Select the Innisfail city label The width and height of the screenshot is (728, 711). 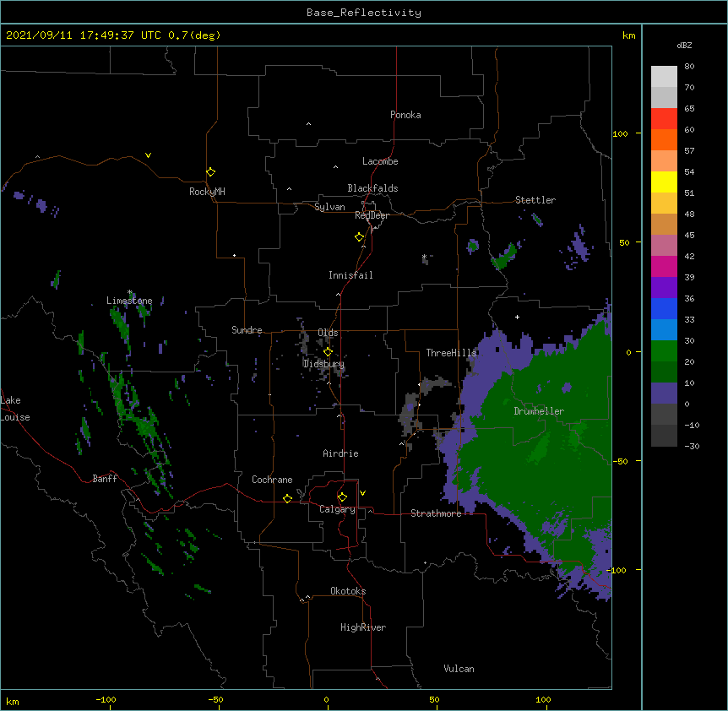350,275
